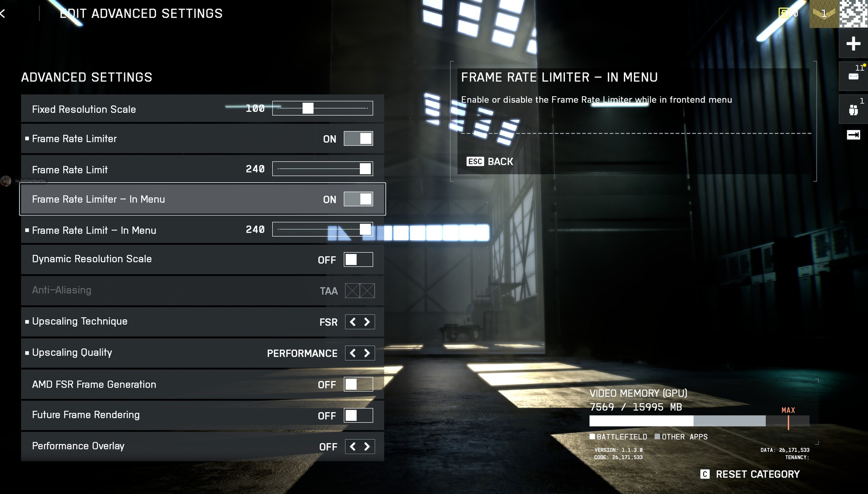Click the Video Memory usage bar

pos(699,421)
